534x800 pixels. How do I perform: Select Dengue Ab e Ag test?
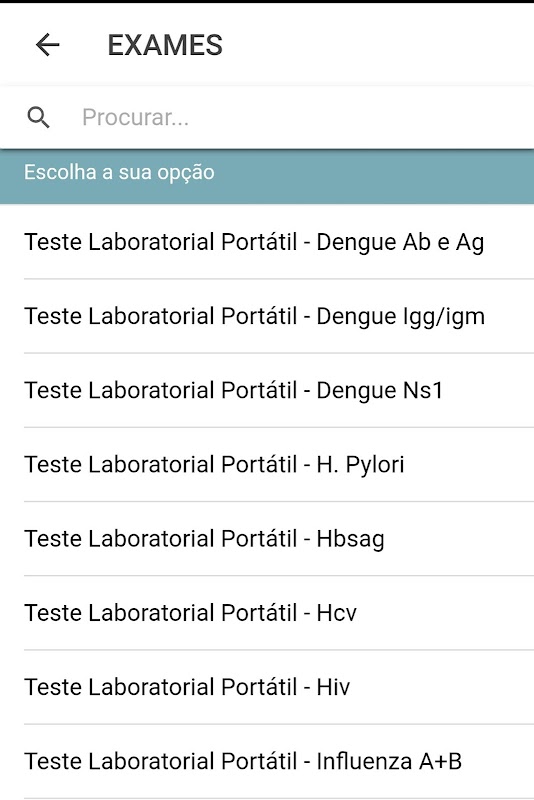point(267,242)
